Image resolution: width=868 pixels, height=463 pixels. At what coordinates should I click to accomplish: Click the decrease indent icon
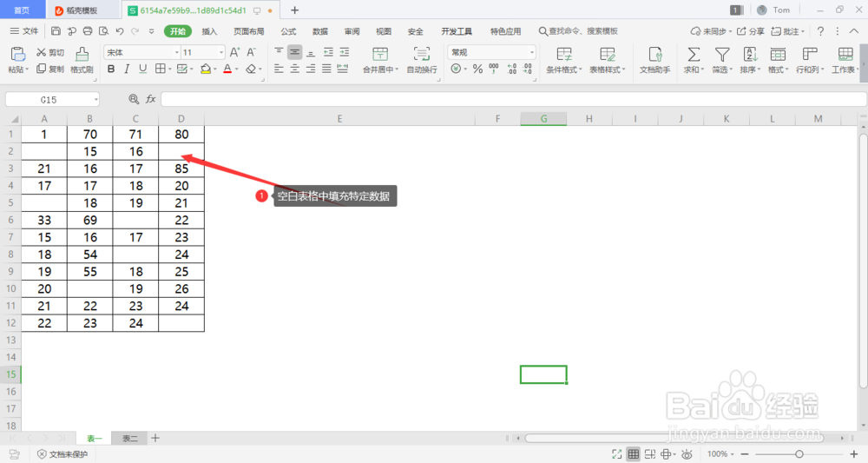(328, 52)
